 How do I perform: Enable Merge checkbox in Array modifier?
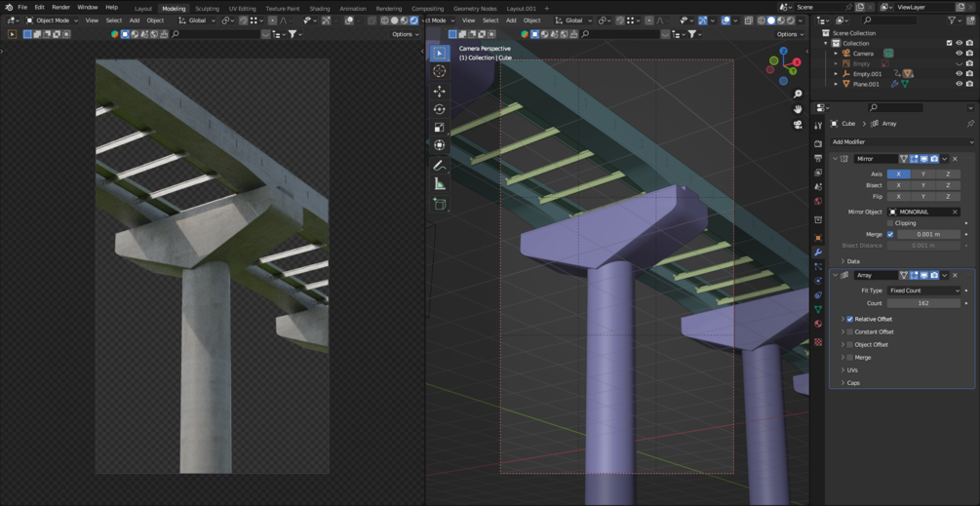tap(850, 358)
